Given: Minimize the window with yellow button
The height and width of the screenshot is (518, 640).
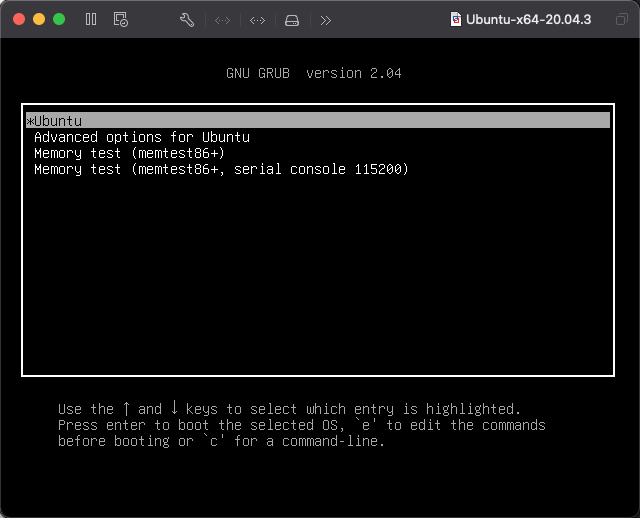Looking at the screenshot, I should tap(39, 19).
